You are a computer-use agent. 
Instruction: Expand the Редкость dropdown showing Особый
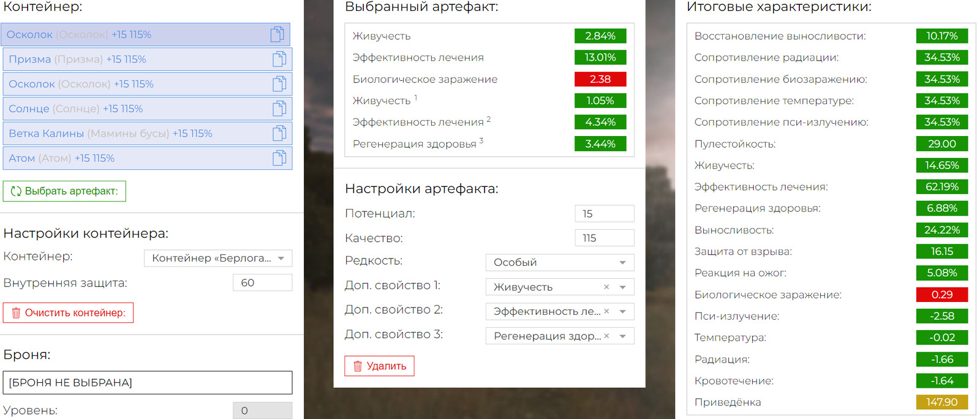(559, 262)
